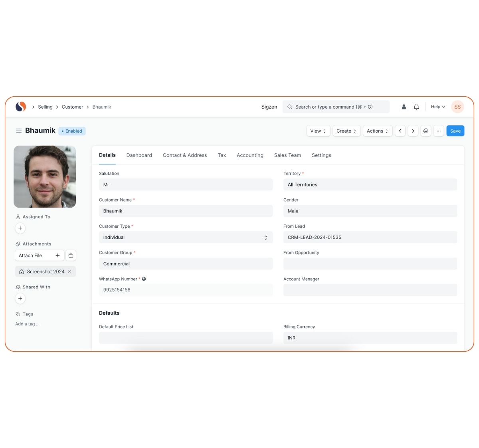479x448 pixels.
Task: Open the Create dropdown menu
Action: click(x=346, y=131)
